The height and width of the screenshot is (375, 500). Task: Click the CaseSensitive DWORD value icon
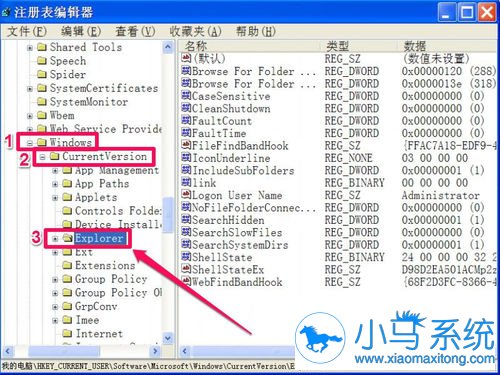[x=186, y=96]
